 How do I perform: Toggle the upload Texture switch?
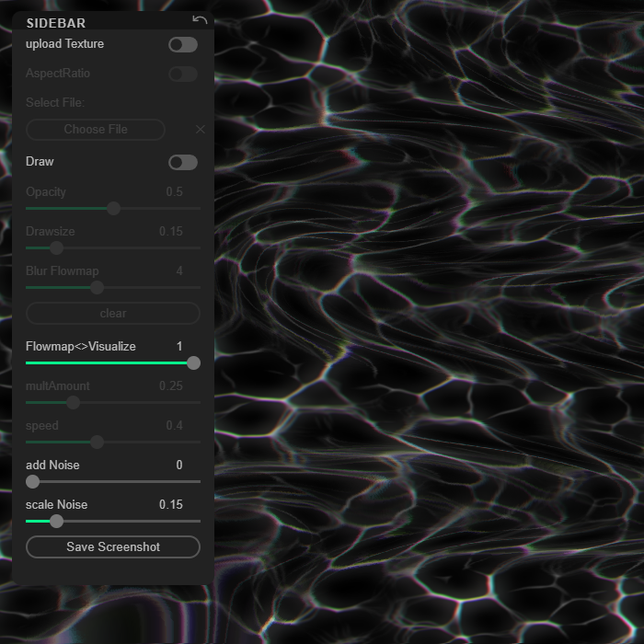[183, 45]
